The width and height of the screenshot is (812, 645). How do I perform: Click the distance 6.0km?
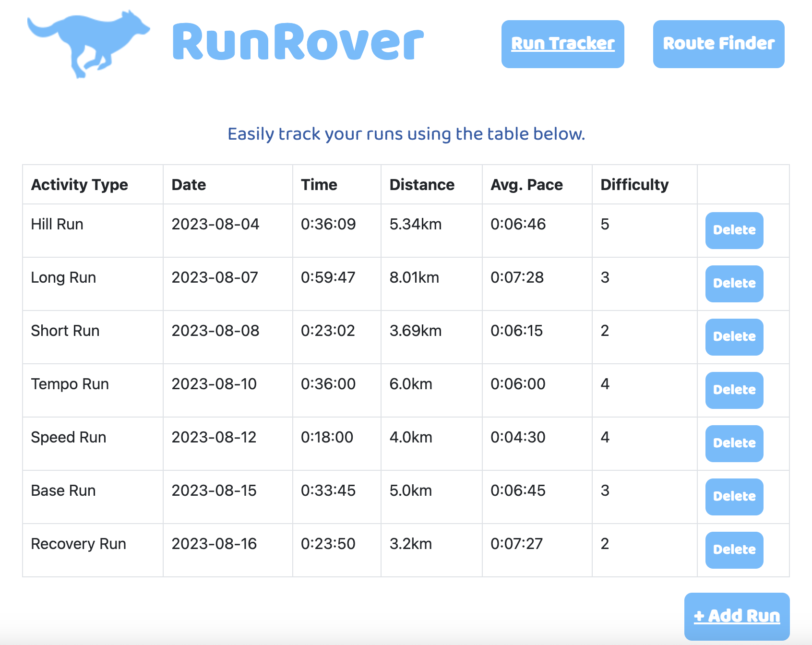[x=411, y=384]
